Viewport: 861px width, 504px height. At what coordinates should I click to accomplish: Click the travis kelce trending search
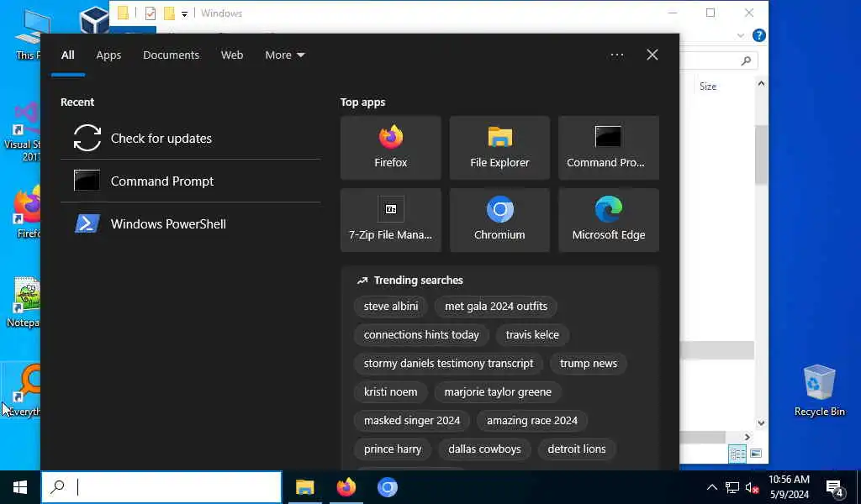[532, 334]
